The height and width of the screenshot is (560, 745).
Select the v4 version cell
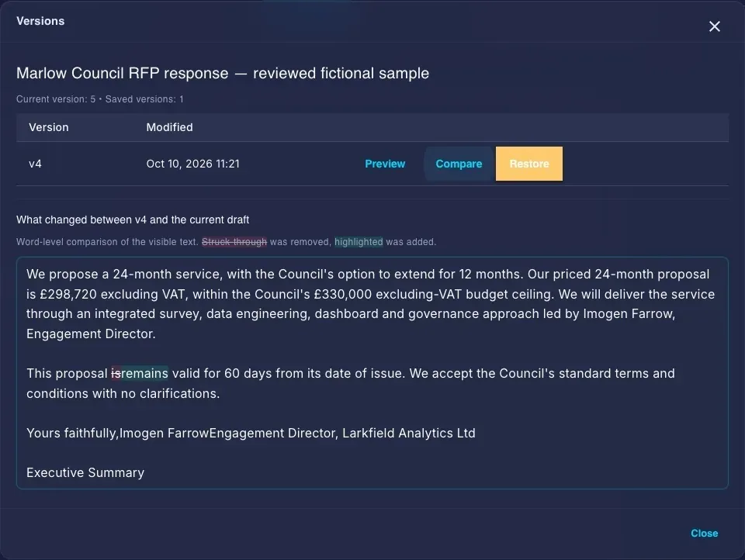(35, 164)
